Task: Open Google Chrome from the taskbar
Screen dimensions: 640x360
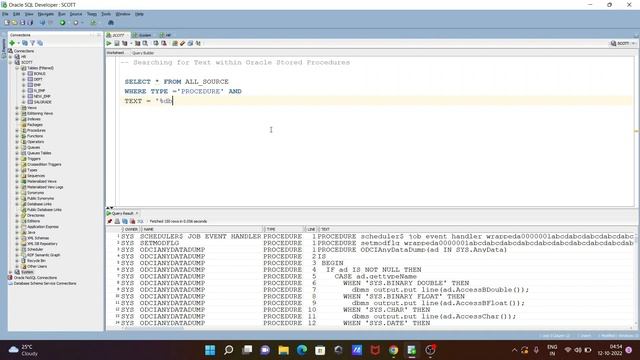Action: pyautogui.click(x=393, y=350)
